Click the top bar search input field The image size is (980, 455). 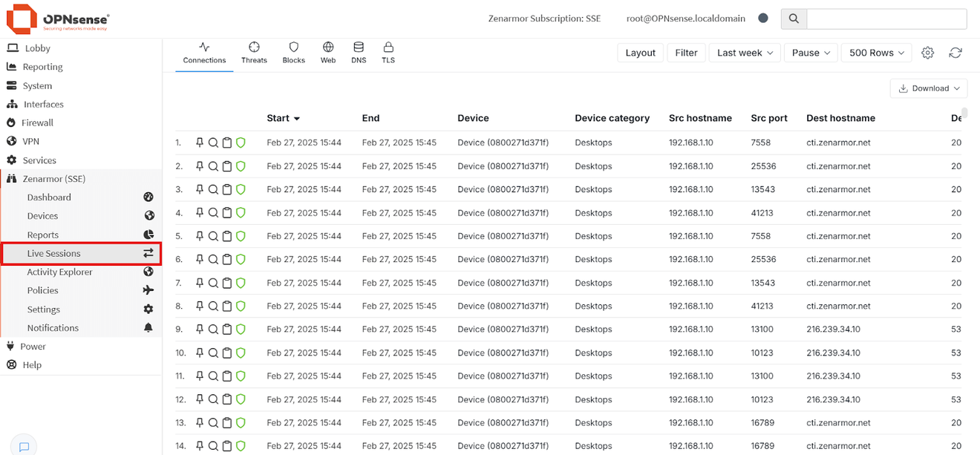pyautogui.click(x=886, y=19)
